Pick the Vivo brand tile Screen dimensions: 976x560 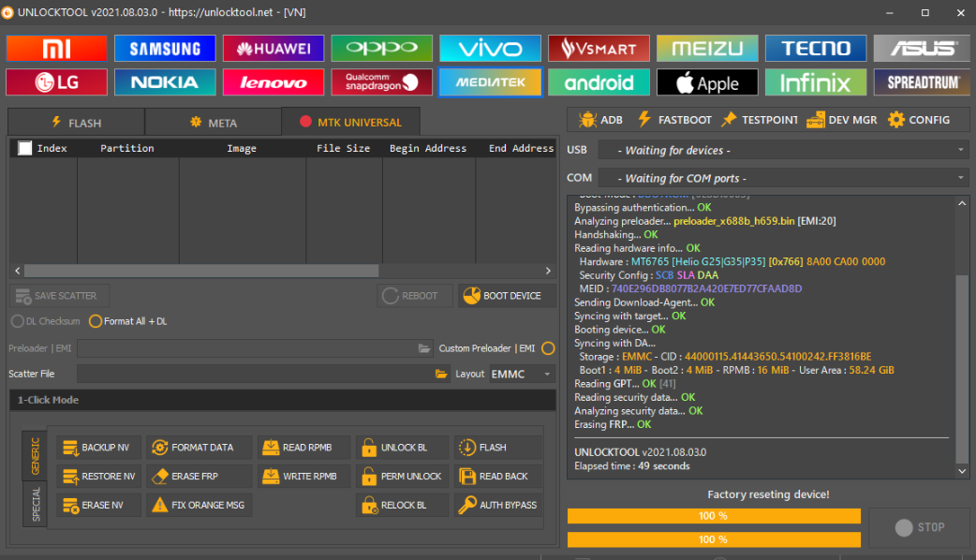click(491, 49)
